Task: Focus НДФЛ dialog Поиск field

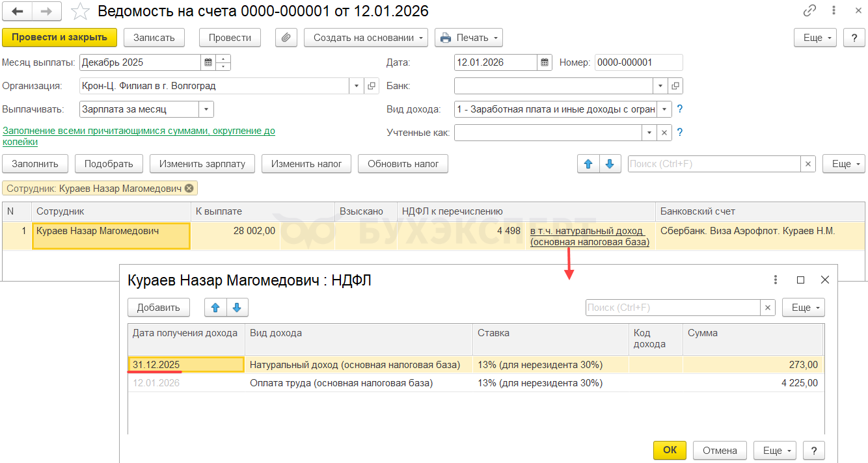Action: coord(673,308)
